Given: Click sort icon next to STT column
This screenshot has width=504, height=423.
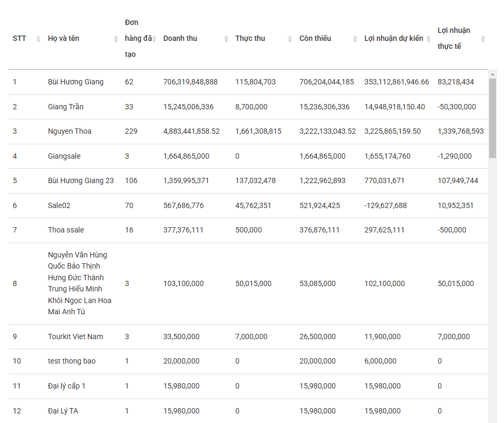Looking at the screenshot, I should 38,39.
